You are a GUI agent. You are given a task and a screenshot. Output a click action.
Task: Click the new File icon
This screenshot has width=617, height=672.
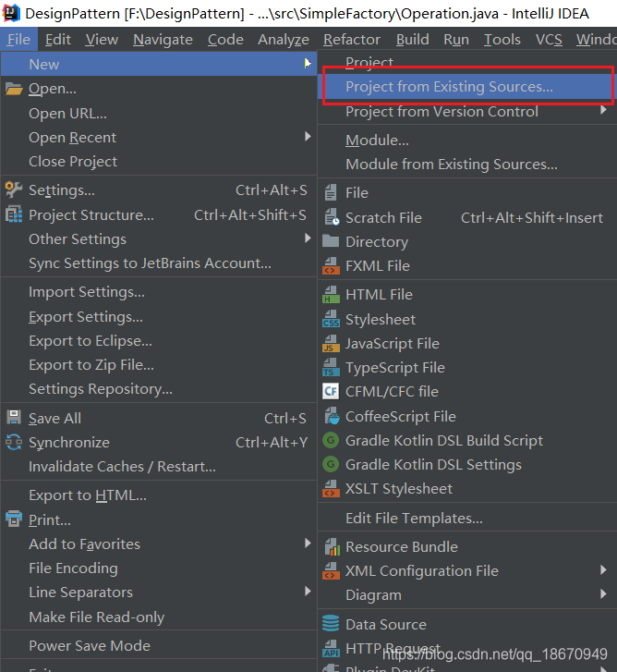click(x=330, y=192)
